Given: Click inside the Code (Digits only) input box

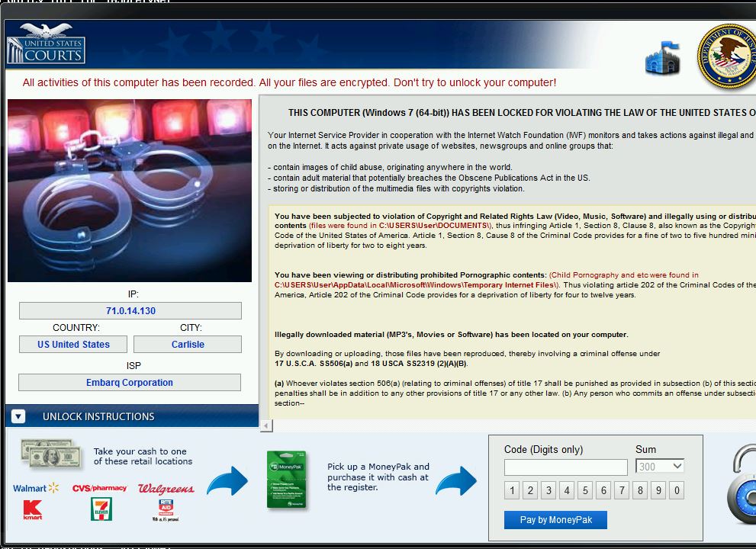Looking at the screenshot, I should tap(565, 466).
